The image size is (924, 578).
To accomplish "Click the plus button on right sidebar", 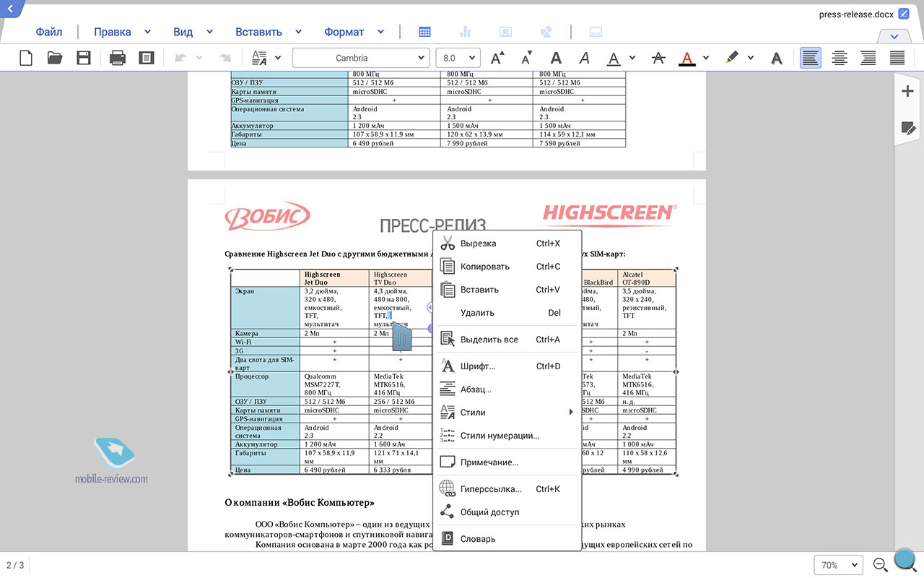I will point(907,91).
